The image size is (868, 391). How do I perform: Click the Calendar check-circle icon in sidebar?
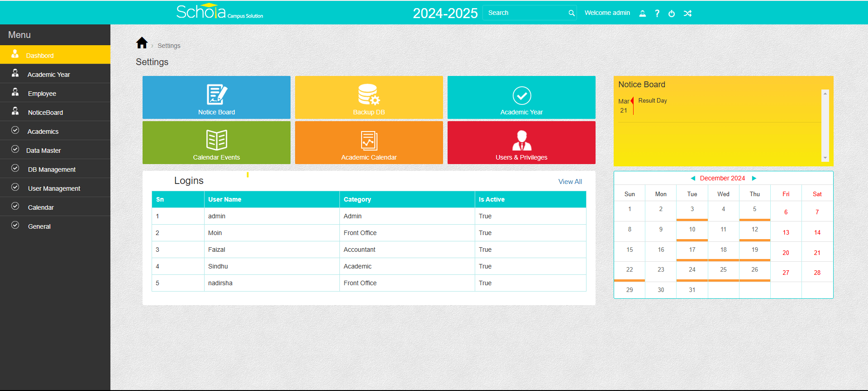pos(15,206)
